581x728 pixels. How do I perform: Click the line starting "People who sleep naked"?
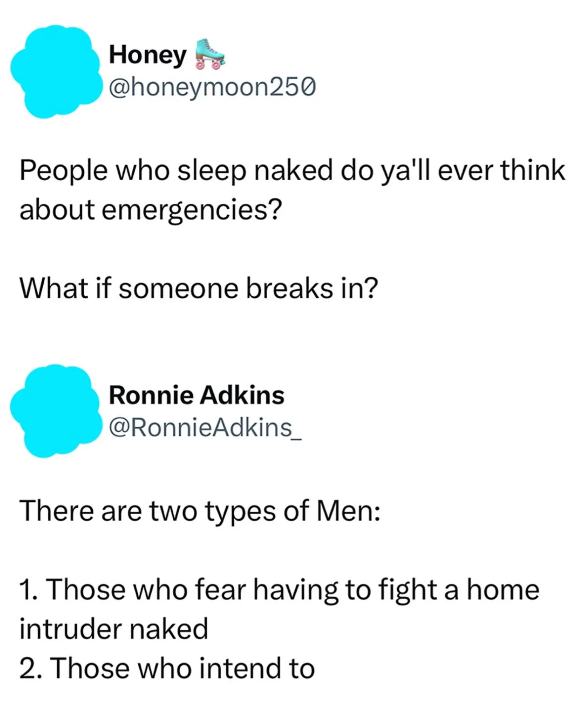(292, 171)
